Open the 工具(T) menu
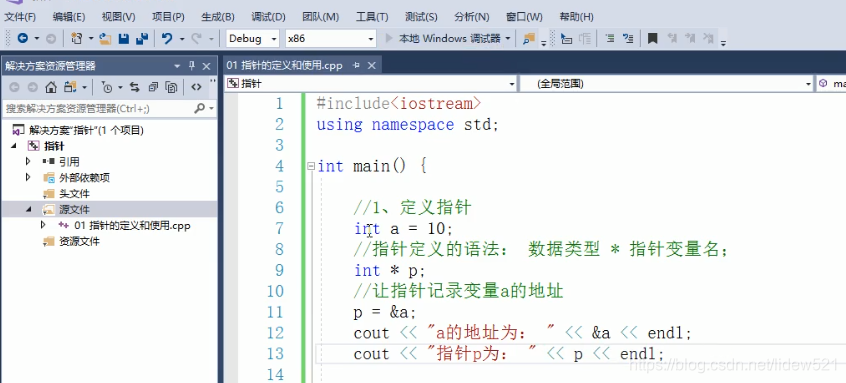The height and width of the screenshot is (383, 846). 372,17
